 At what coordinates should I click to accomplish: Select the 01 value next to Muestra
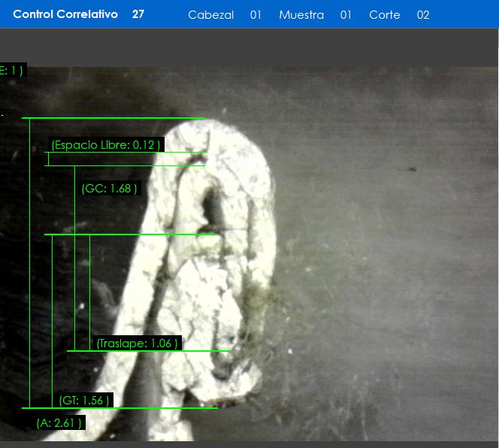click(x=346, y=15)
